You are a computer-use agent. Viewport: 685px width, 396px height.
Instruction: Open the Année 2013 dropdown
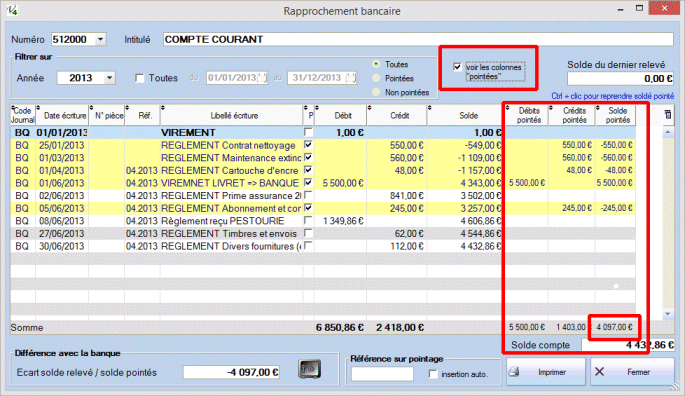(x=110, y=78)
